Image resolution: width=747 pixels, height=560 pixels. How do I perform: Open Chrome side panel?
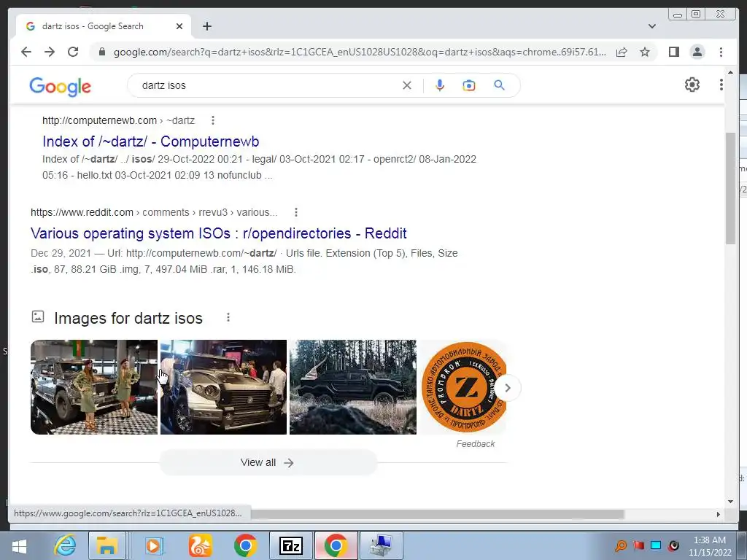coord(673,52)
